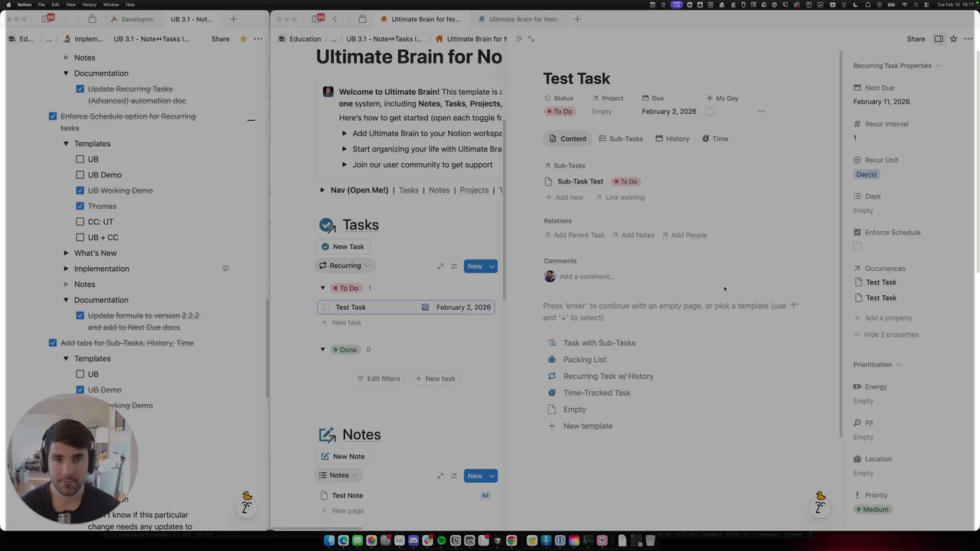Select the Content tab

567,139
